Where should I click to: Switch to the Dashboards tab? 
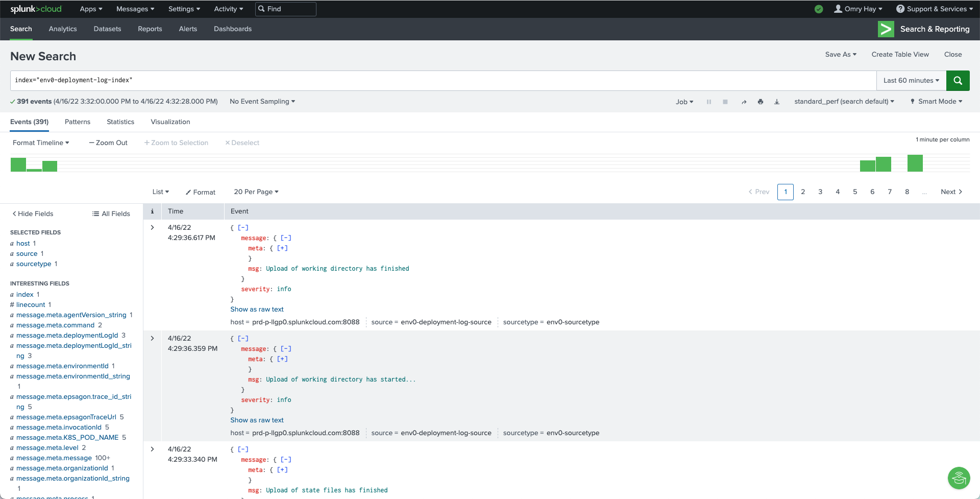233,29
